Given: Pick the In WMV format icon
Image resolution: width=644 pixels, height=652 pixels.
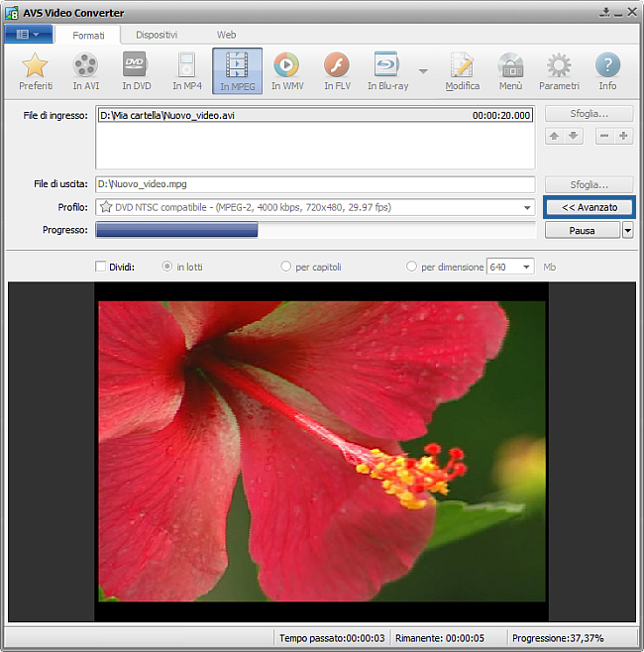Looking at the screenshot, I should [x=286, y=69].
